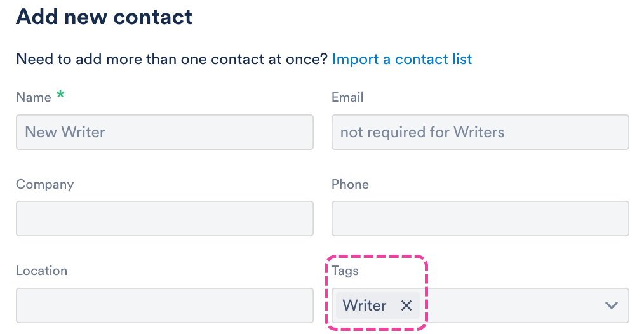The image size is (644, 334).
Task: Focus the Phone text box
Action: (x=480, y=218)
